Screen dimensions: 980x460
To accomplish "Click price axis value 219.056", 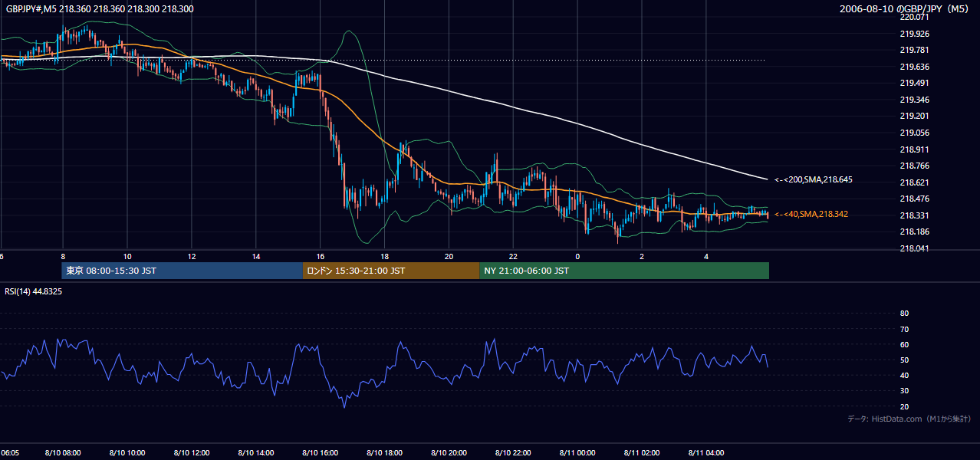I will pos(915,133).
